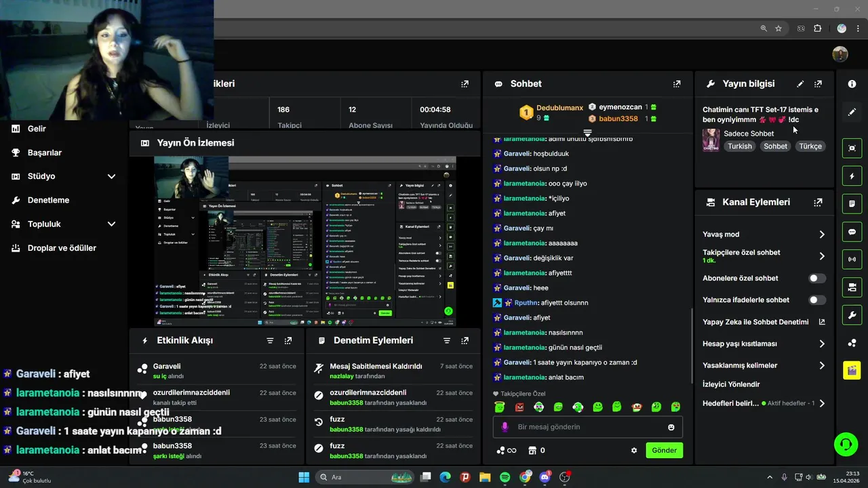The height and width of the screenshot is (488, 868).
Task: Open chat settings gear icon
Action: point(634,450)
